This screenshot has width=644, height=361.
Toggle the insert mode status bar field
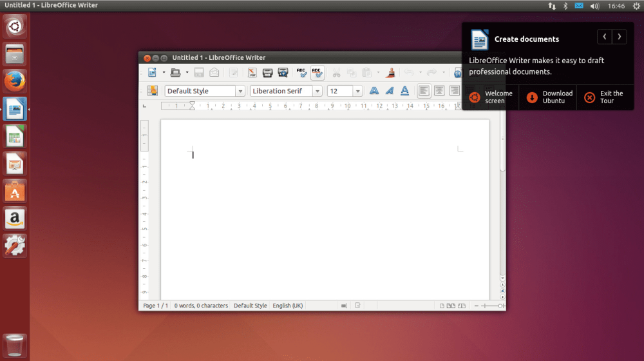[x=344, y=306]
